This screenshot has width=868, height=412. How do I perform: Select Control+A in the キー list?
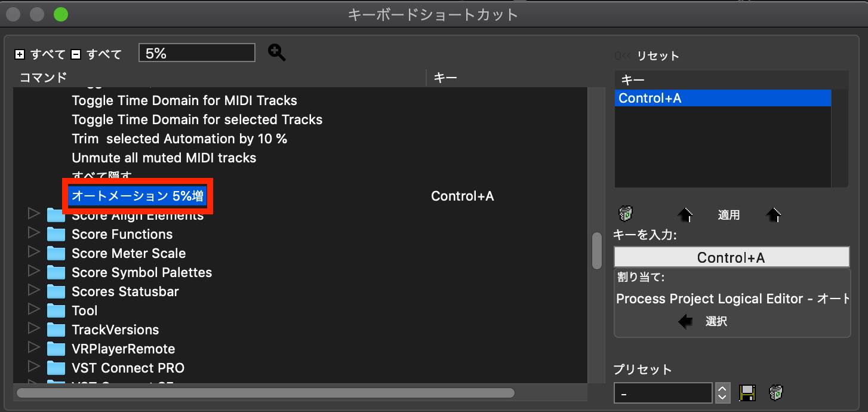coord(723,98)
